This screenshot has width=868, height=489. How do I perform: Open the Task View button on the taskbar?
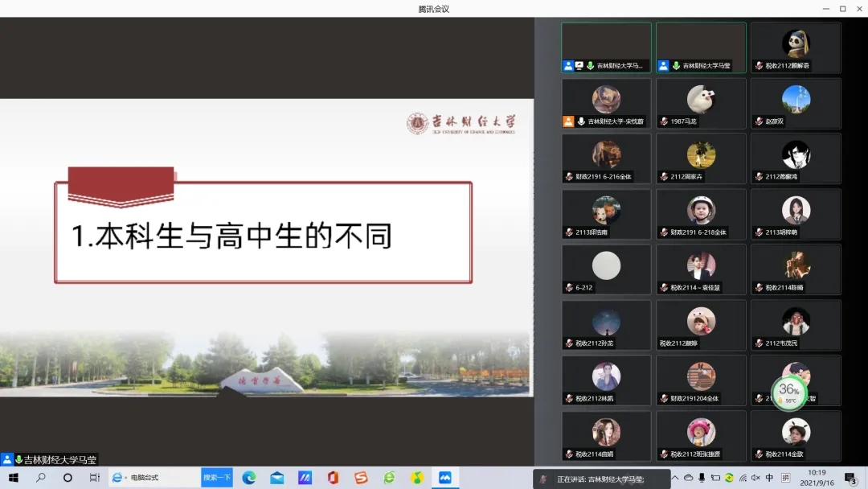click(x=94, y=478)
